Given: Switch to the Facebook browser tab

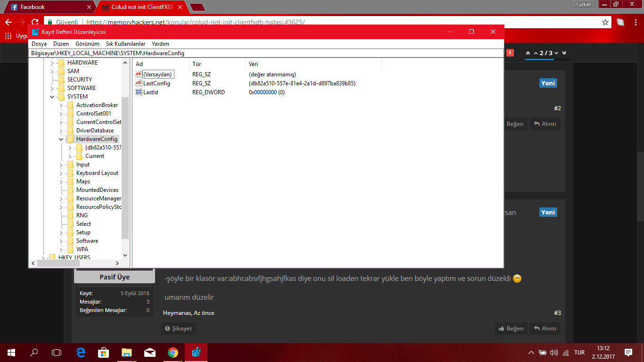Looking at the screenshot, I should pyautogui.click(x=49, y=7).
